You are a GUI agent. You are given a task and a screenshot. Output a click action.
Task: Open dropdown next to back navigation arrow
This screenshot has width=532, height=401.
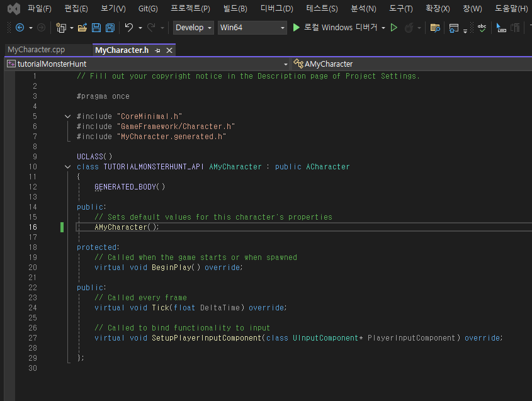pyautogui.click(x=31, y=28)
